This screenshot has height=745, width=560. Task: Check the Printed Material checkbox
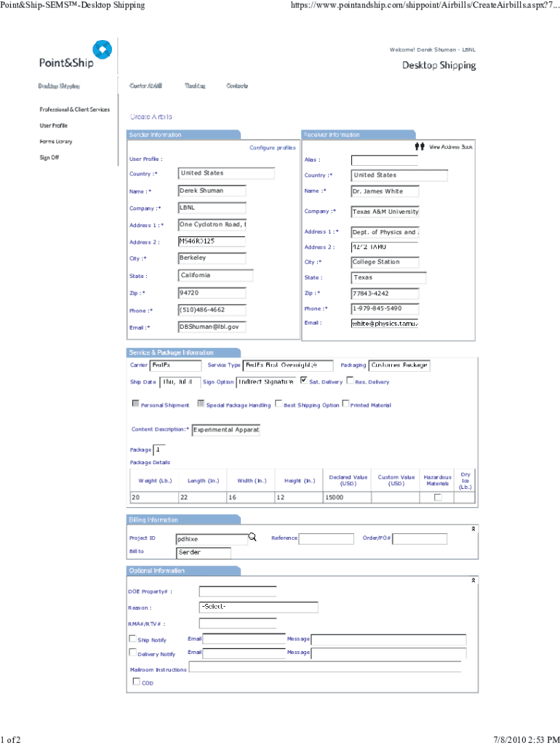(x=345, y=403)
